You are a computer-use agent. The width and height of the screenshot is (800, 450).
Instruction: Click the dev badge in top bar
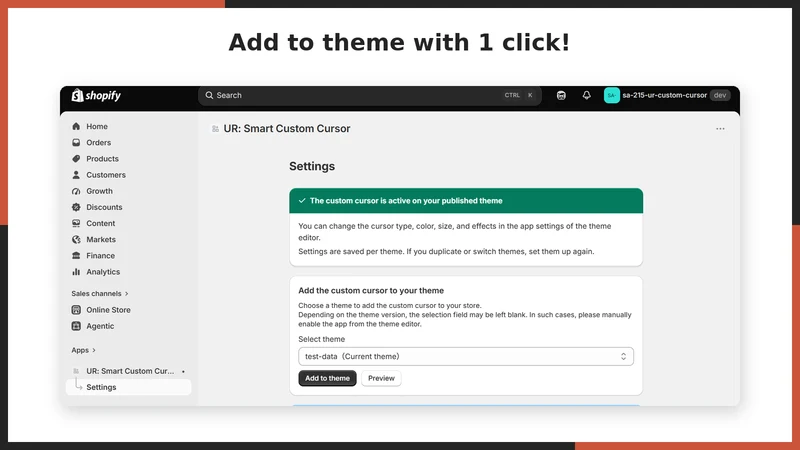tap(720, 95)
